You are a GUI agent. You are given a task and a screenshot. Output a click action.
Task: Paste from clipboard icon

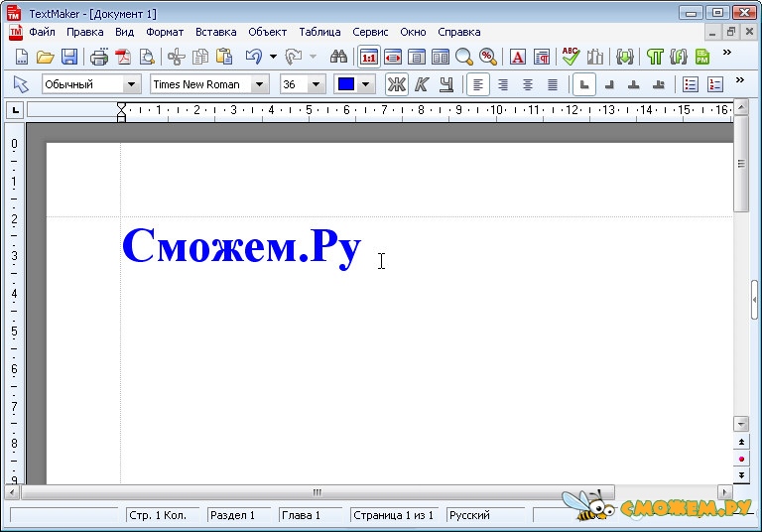point(224,57)
